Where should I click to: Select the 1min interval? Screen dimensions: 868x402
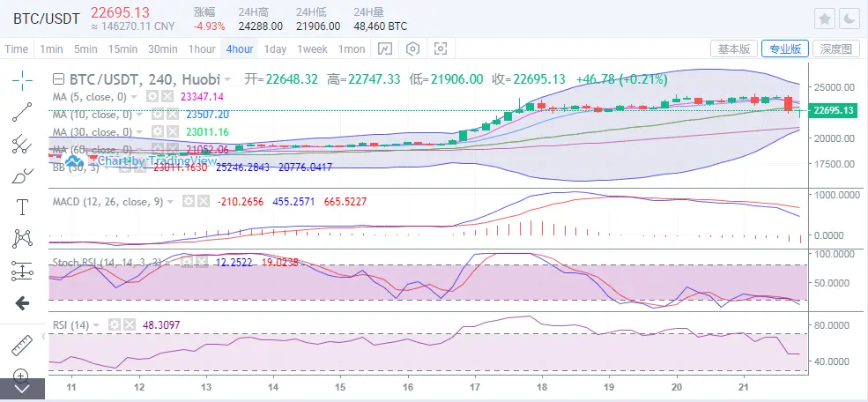pos(51,48)
